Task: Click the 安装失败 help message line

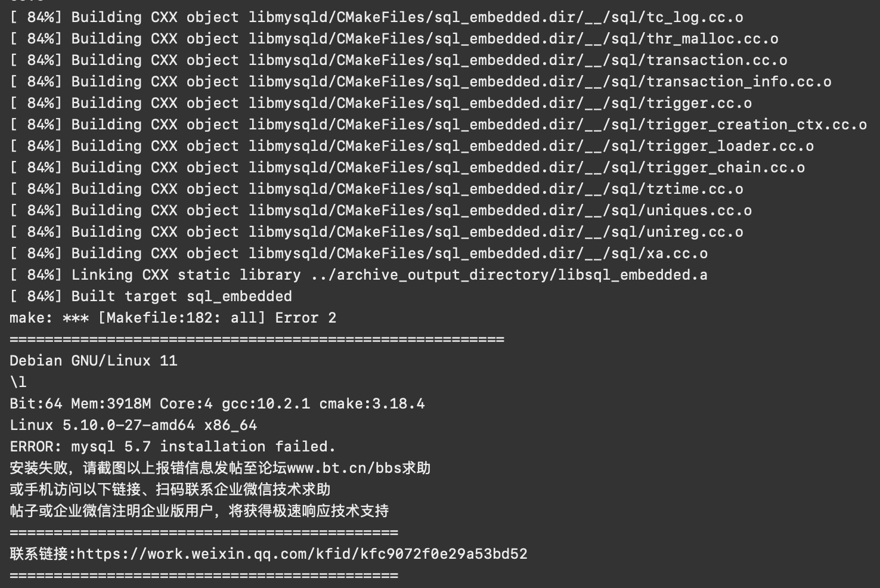Action: pos(220,468)
